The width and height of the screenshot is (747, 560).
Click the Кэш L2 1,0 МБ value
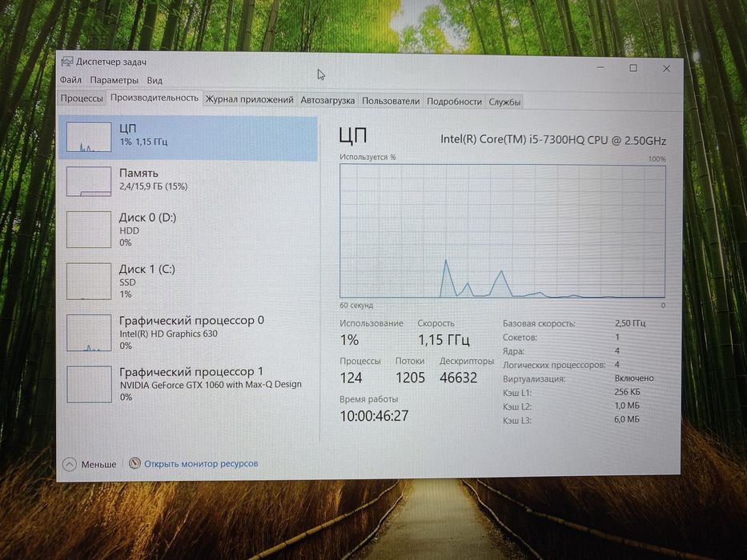click(627, 406)
